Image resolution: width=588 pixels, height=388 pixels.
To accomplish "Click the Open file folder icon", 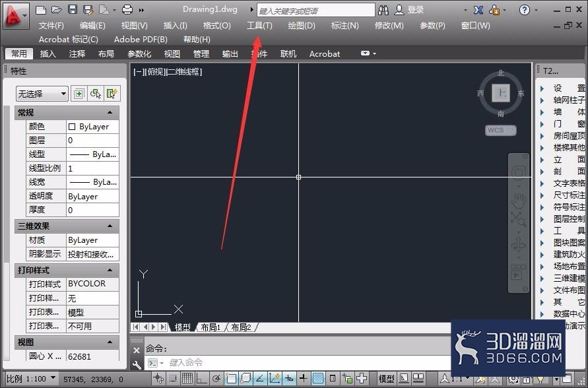I will [x=57, y=10].
